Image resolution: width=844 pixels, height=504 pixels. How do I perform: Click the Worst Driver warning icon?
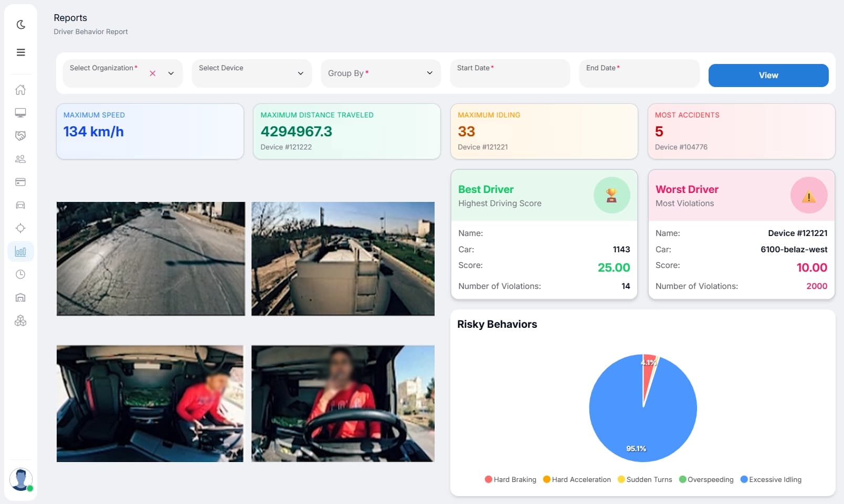tap(809, 195)
